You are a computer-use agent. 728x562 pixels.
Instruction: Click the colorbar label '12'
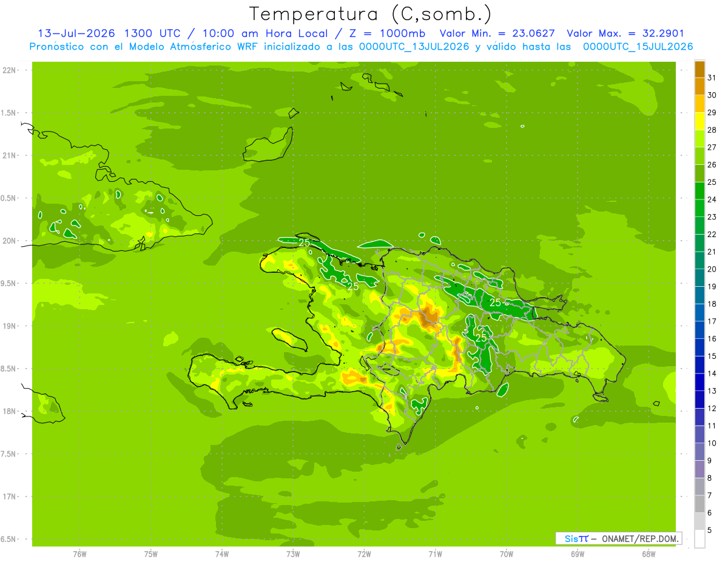(712, 408)
